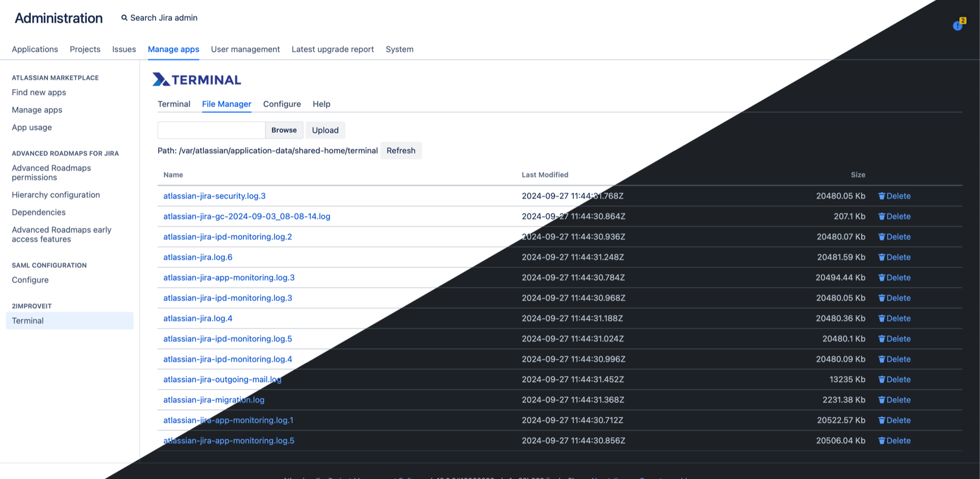Open Find new apps in sidebar
This screenshot has height=479, width=980.
pos(39,92)
